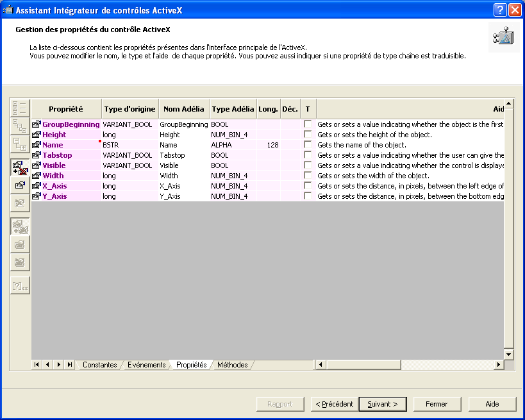Select the icon beside the Name property
Screen dimensions: 525x420
(37, 145)
